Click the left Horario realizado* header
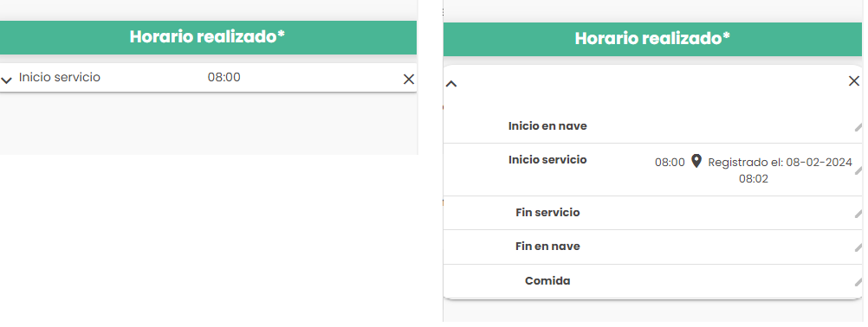The width and height of the screenshot is (868, 327). coord(207,37)
